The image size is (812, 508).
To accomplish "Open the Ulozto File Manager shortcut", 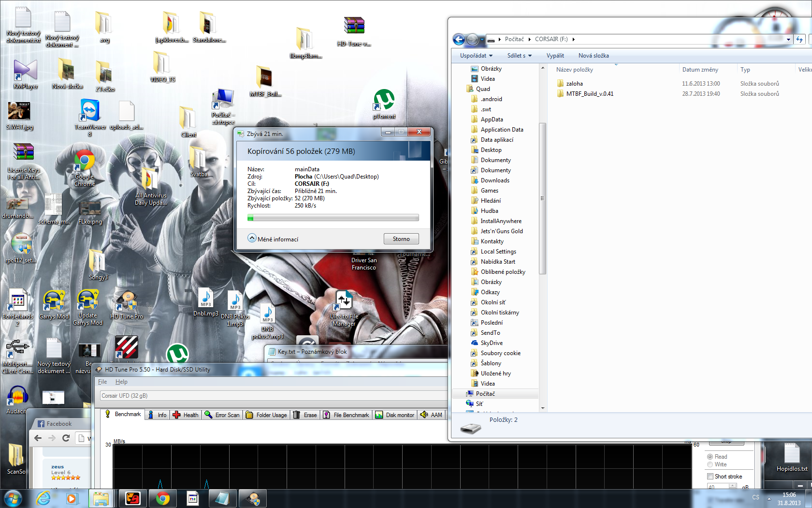I will 344,308.
